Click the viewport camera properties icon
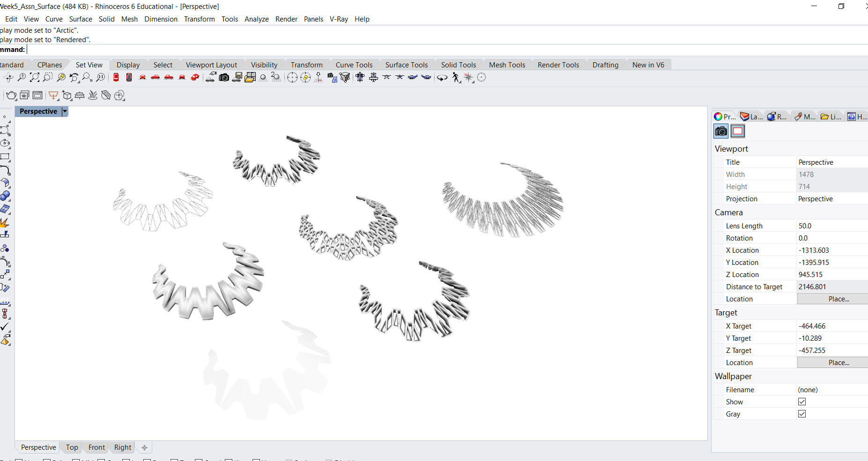 [x=721, y=132]
